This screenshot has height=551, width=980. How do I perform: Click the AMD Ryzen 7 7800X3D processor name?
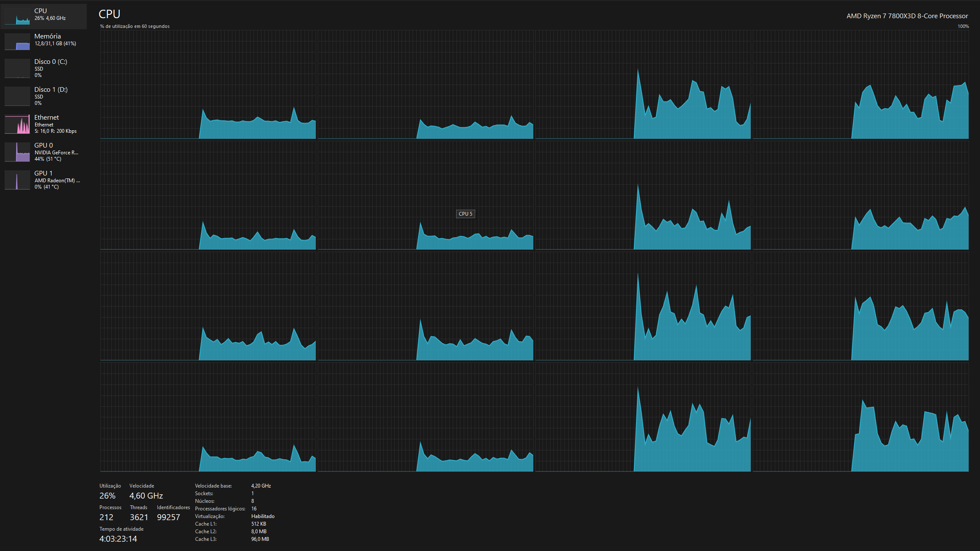point(907,16)
